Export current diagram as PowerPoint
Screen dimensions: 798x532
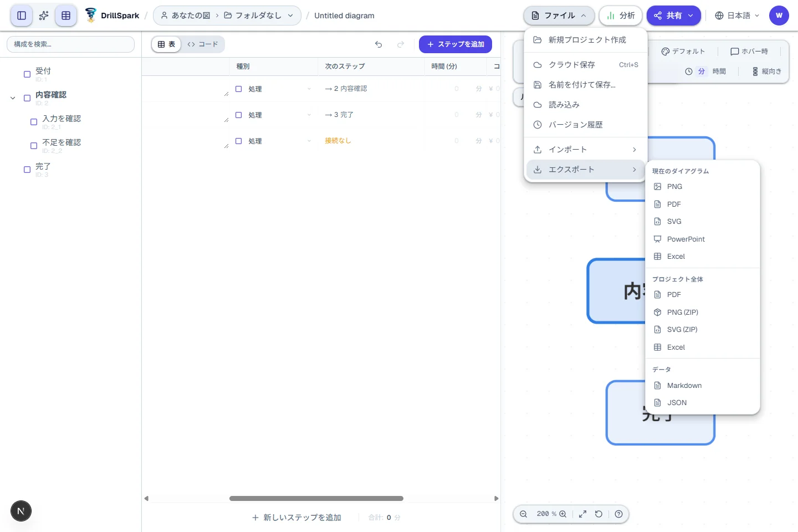(x=702, y=239)
